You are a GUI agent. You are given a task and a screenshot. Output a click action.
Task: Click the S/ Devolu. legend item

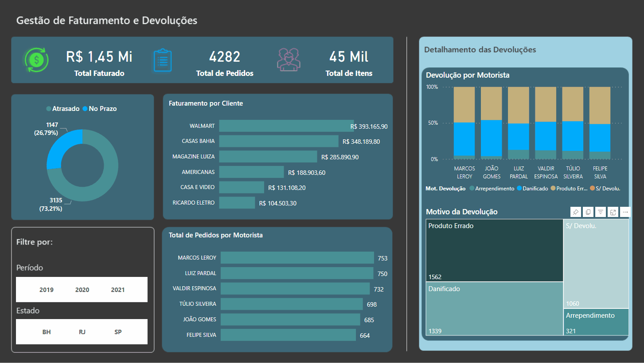(605, 189)
